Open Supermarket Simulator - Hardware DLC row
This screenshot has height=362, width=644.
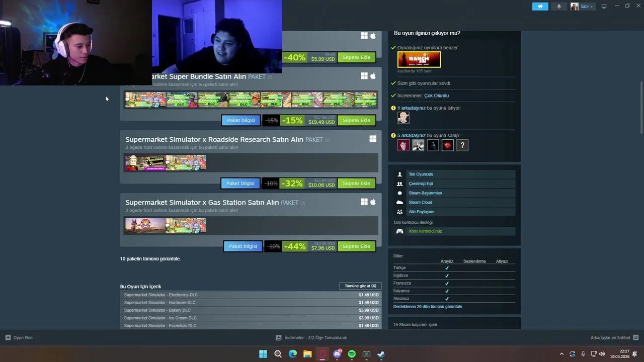(250, 303)
